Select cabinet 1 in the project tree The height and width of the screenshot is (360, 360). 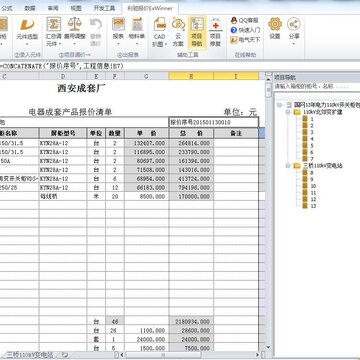(x=312, y=119)
